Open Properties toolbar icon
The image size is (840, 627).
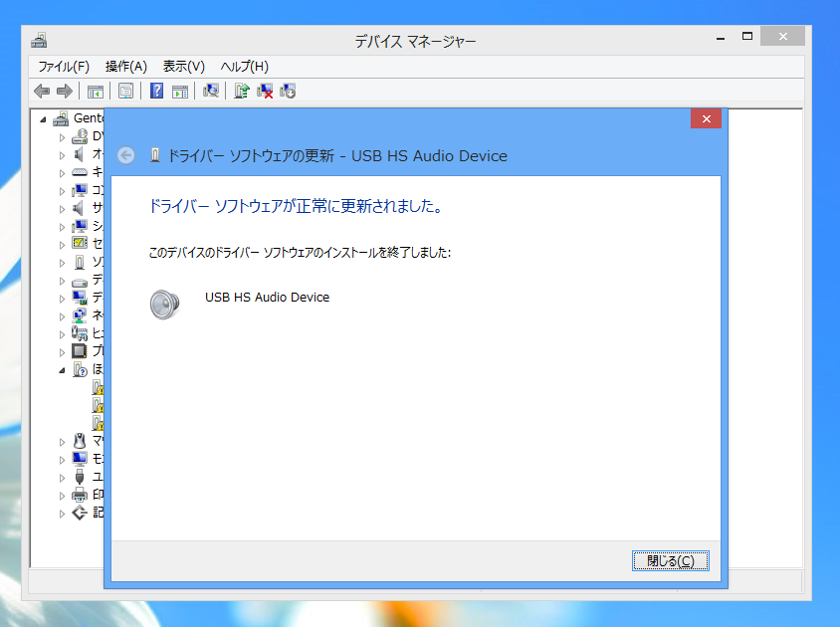tap(125, 92)
